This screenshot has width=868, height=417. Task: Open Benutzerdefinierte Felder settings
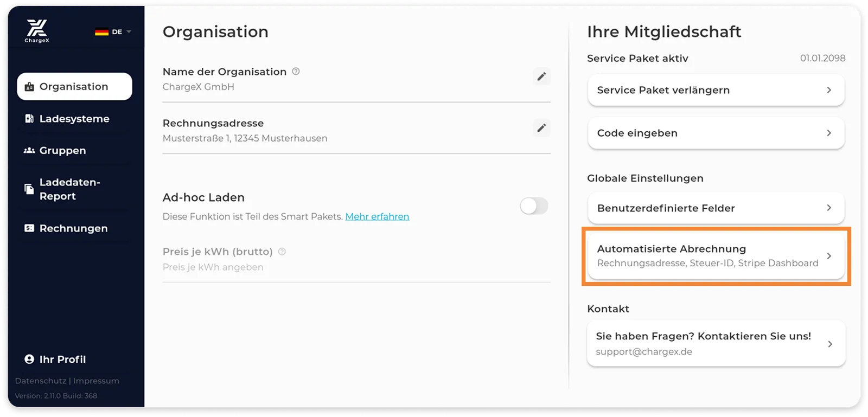(716, 208)
